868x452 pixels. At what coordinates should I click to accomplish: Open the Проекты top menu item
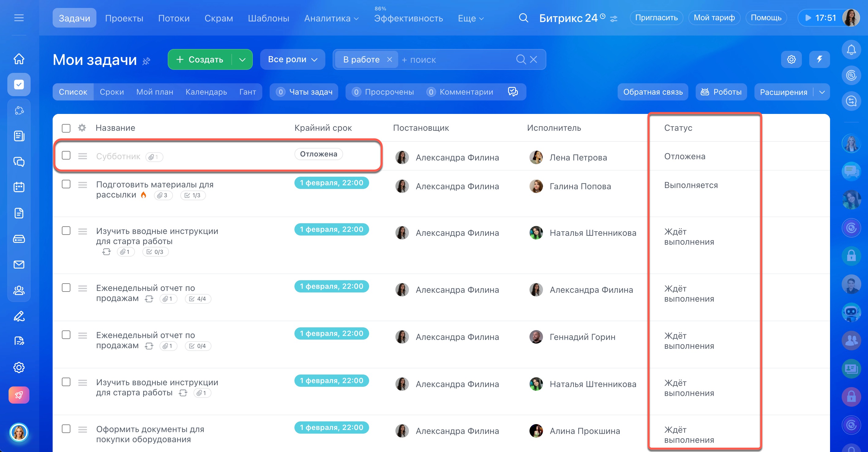click(x=124, y=18)
